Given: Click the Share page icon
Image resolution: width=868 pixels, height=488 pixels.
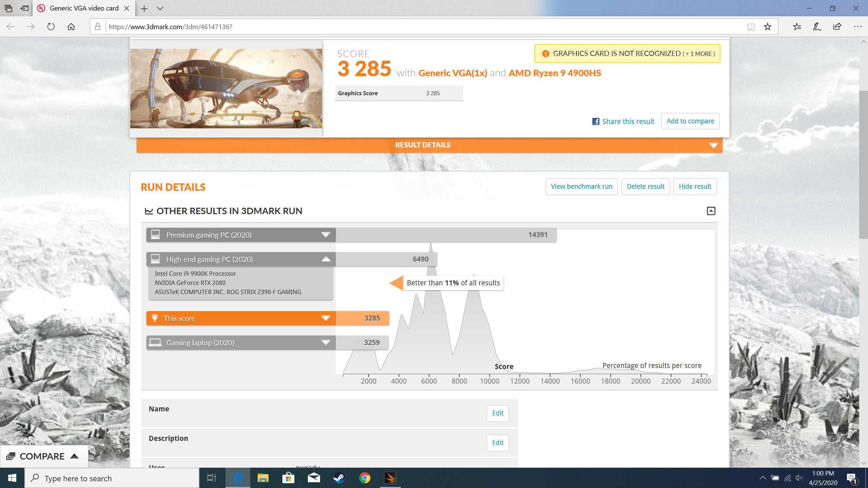Looking at the screenshot, I should point(837,27).
